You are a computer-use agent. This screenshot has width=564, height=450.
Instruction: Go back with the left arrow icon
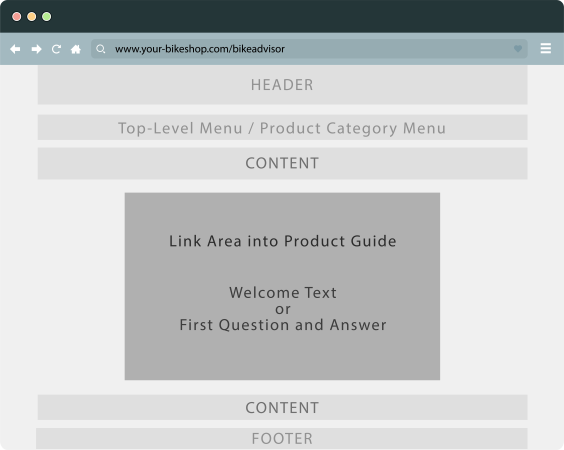15,49
